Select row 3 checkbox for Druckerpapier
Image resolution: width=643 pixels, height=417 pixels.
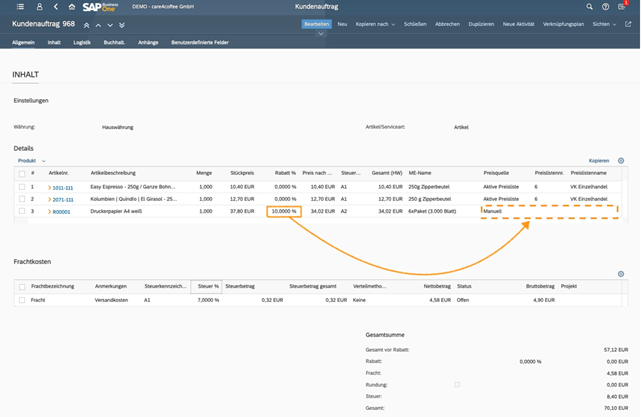(22, 212)
